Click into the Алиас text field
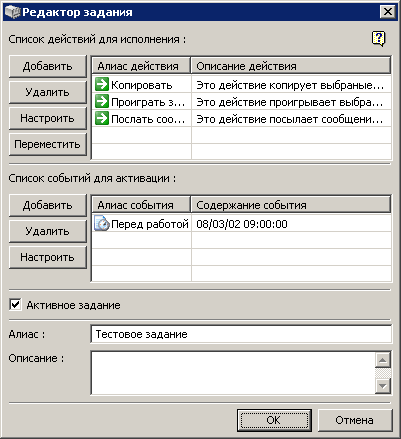 pos(241,334)
